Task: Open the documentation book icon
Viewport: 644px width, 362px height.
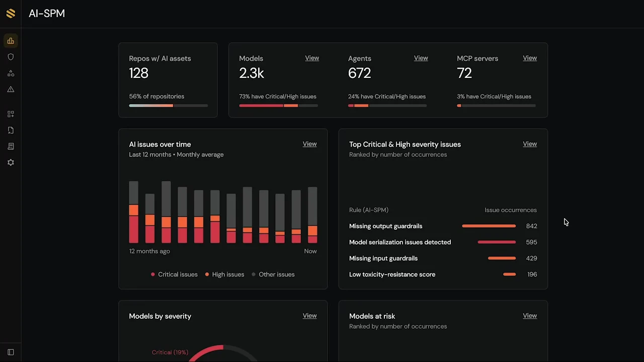Action: point(11,146)
